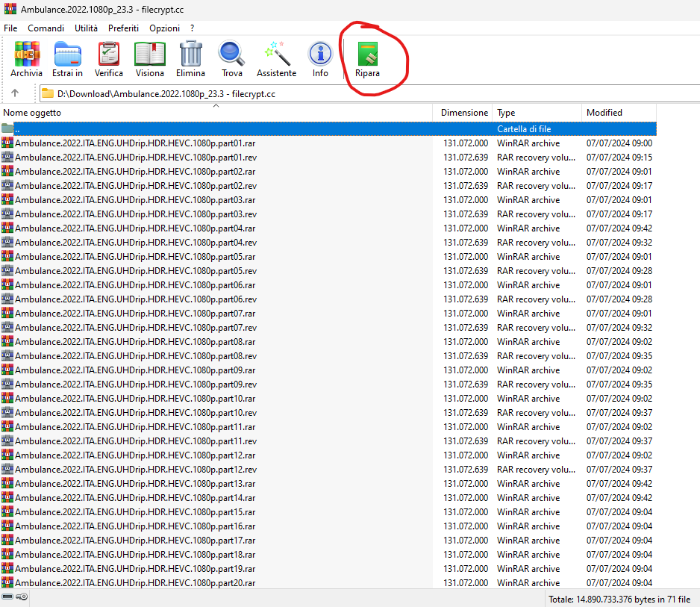Select file part11.rar
This screenshot has height=607, width=700.
[x=328, y=426]
